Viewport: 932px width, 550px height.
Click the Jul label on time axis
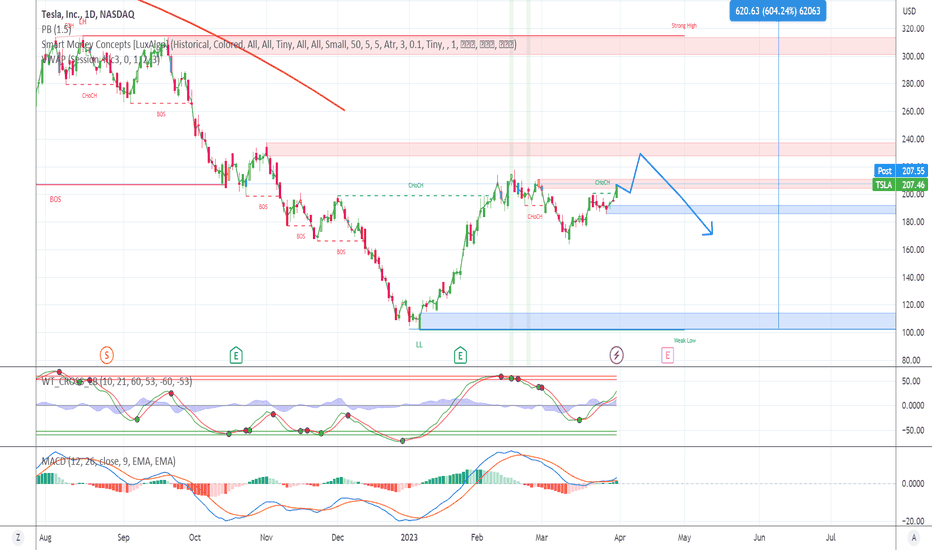pos(830,538)
